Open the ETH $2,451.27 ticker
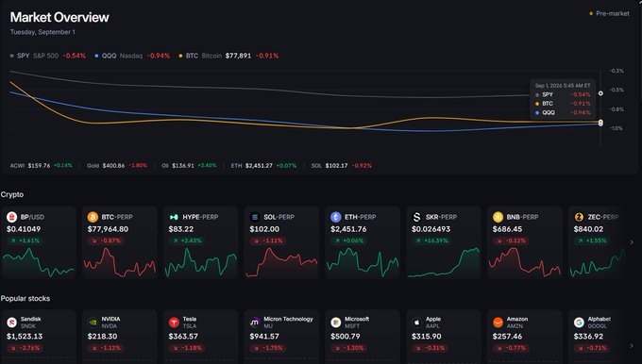642x364 pixels. pyautogui.click(x=263, y=166)
